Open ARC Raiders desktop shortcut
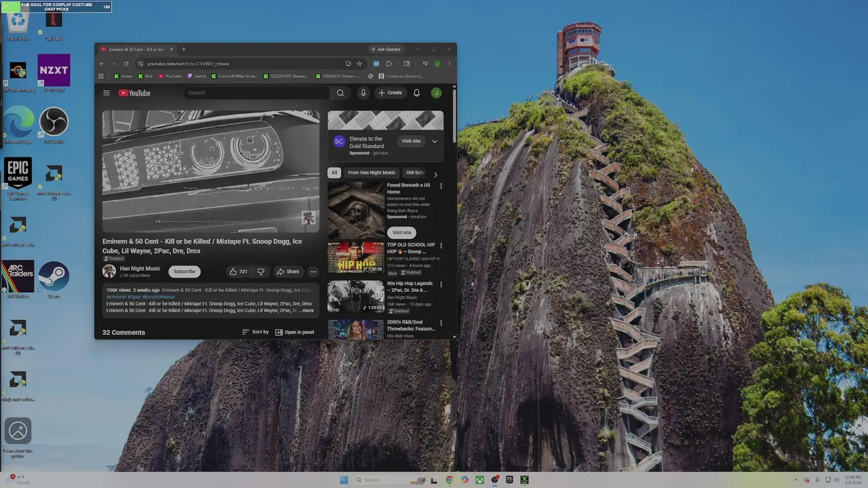868x488 pixels. tap(18, 280)
